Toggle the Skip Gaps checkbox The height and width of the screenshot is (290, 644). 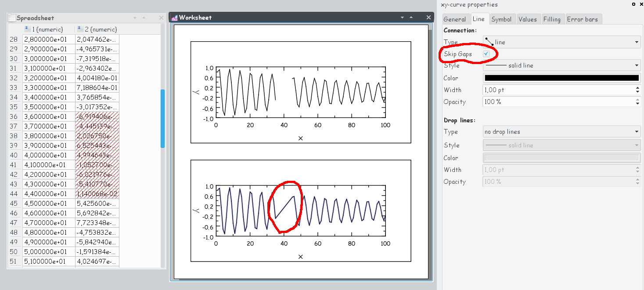(x=486, y=54)
